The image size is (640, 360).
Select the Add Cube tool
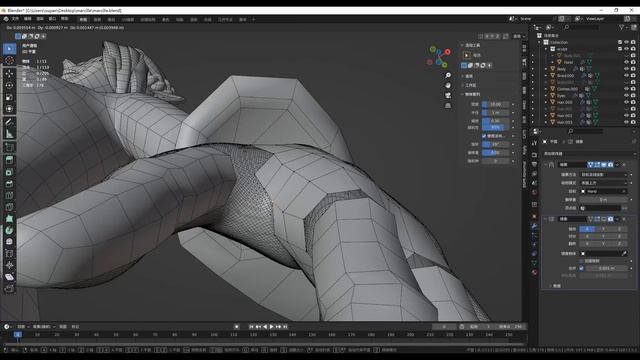coord(9,147)
